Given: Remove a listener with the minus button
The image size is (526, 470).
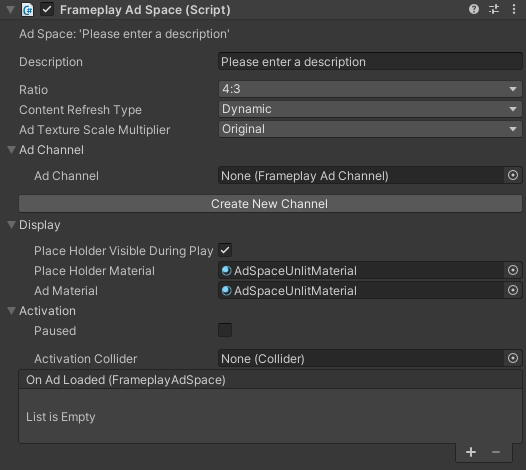Looking at the screenshot, I should click(496, 452).
